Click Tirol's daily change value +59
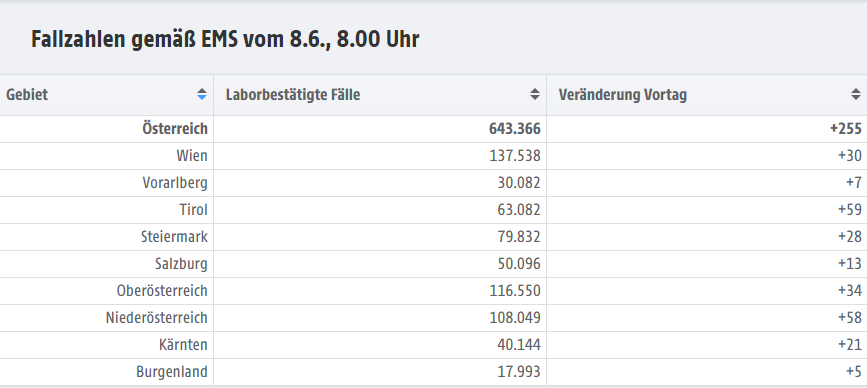867x388 pixels. tap(850, 210)
